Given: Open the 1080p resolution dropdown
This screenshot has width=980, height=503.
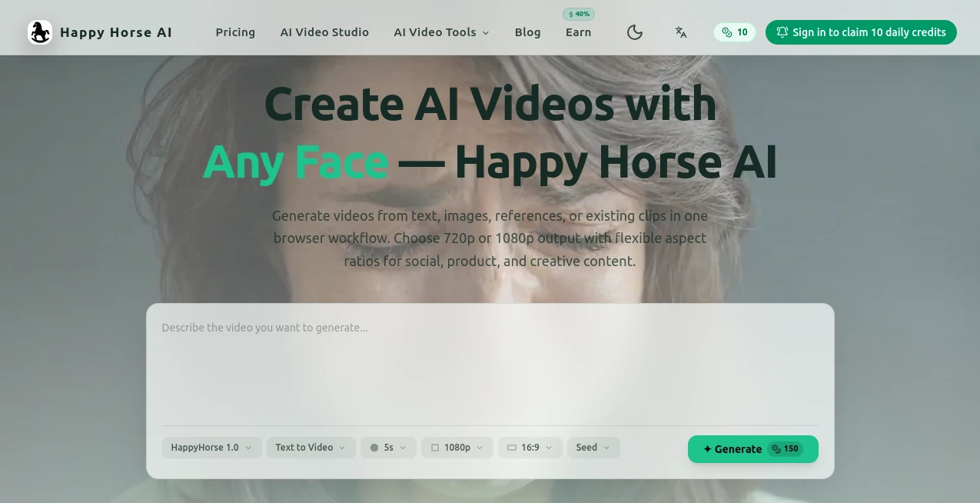Looking at the screenshot, I should (x=457, y=448).
